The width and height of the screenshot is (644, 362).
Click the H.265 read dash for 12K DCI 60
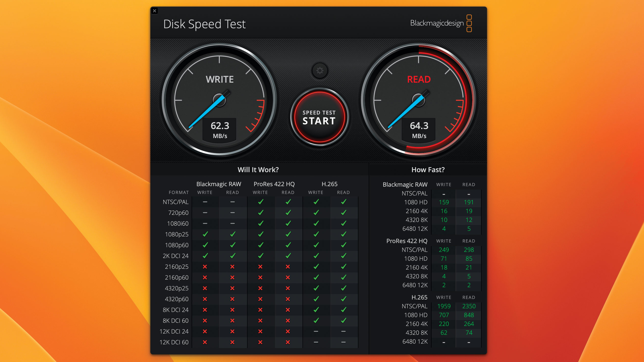point(343,342)
